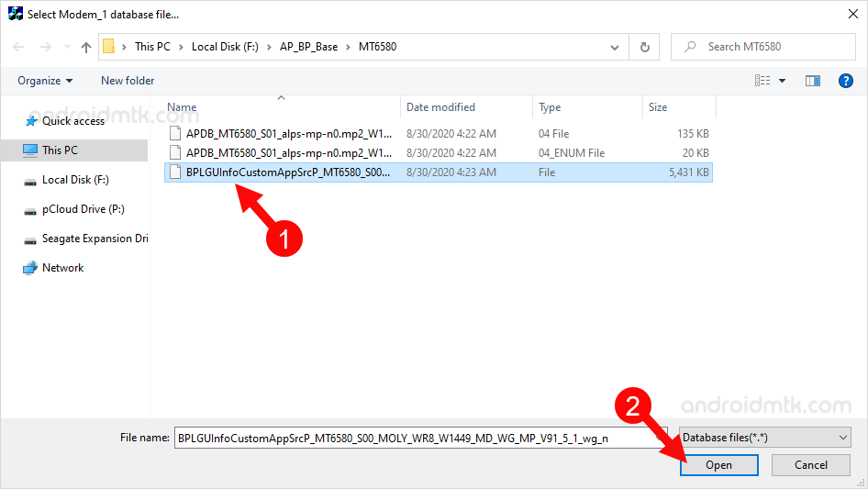Expand chevron after AP_BP_Base breadcrumb
The image size is (868, 489).
[348, 47]
